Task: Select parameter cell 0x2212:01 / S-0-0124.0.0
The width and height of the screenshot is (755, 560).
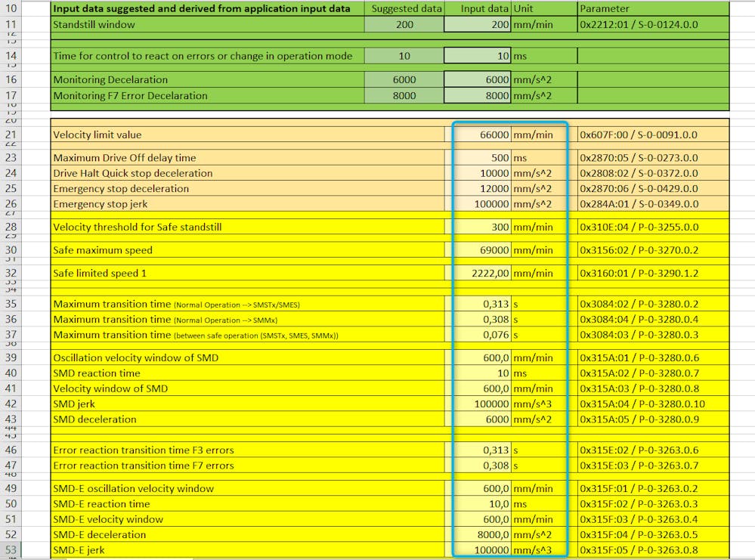Action: [x=654, y=24]
